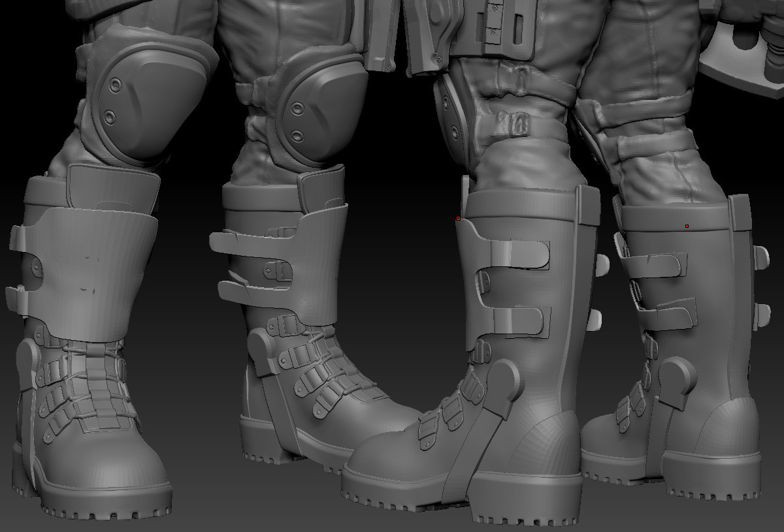Click the red marker on the side-view boot's shaft edge
Image resolution: width=784 pixels, height=532 pixels.
tap(459, 219)
